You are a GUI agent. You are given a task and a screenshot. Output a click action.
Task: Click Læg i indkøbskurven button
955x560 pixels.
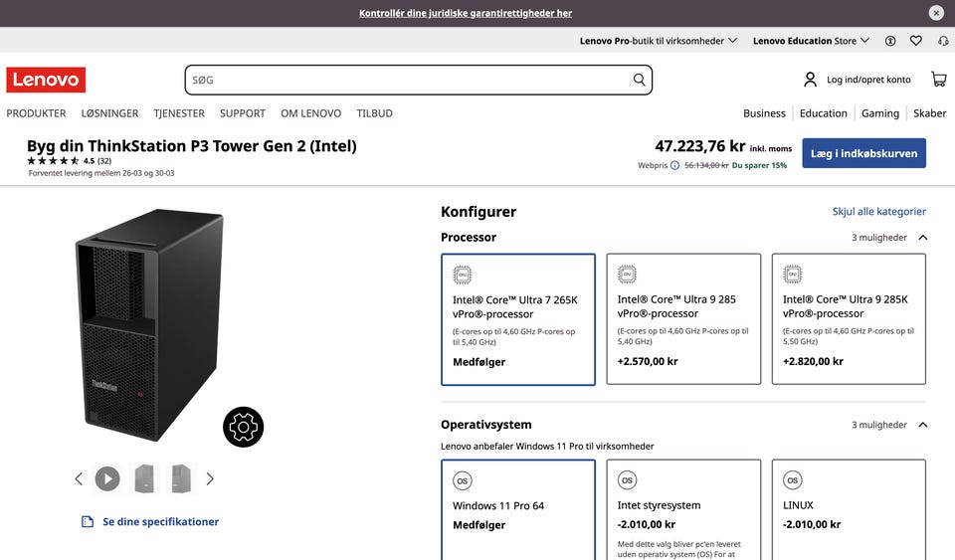[x=863, y=153]
